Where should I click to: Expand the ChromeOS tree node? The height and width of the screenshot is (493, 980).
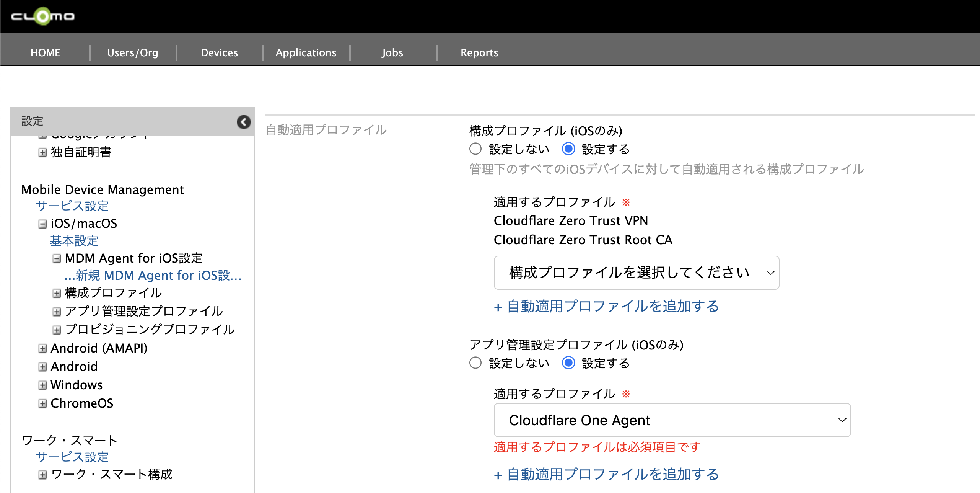(42, 404)
